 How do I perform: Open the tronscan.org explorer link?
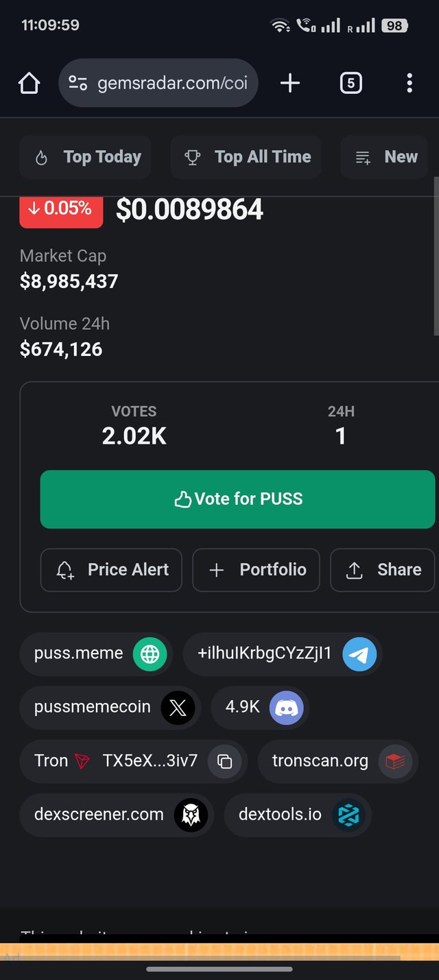click(x=338, y=761)
